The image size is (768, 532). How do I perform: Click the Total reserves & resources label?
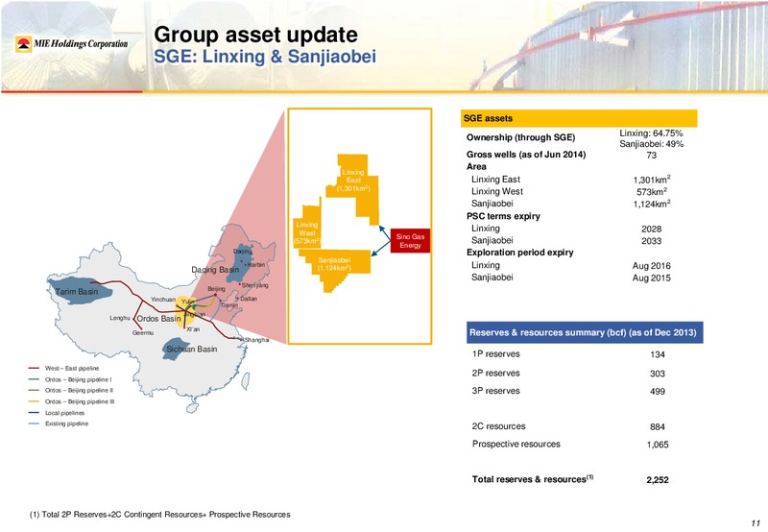[533, 479]
